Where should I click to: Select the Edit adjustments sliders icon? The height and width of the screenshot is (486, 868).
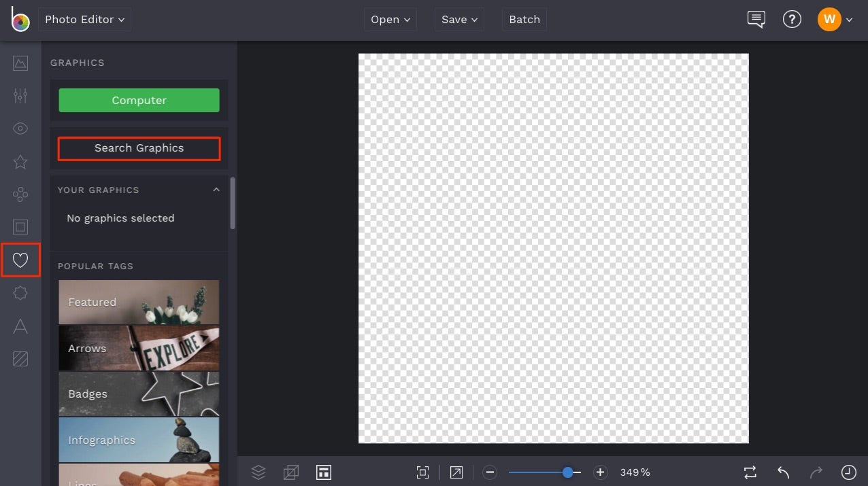tap(20, 95)
